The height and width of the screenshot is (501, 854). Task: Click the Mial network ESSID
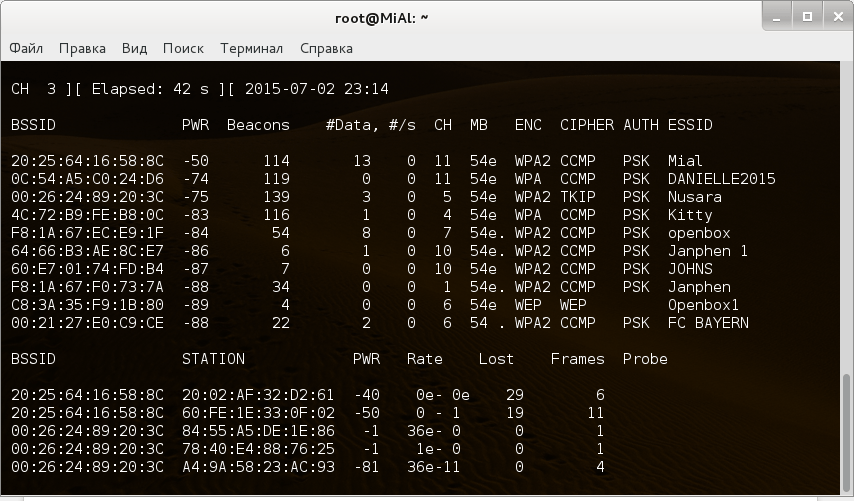[685, 161]
